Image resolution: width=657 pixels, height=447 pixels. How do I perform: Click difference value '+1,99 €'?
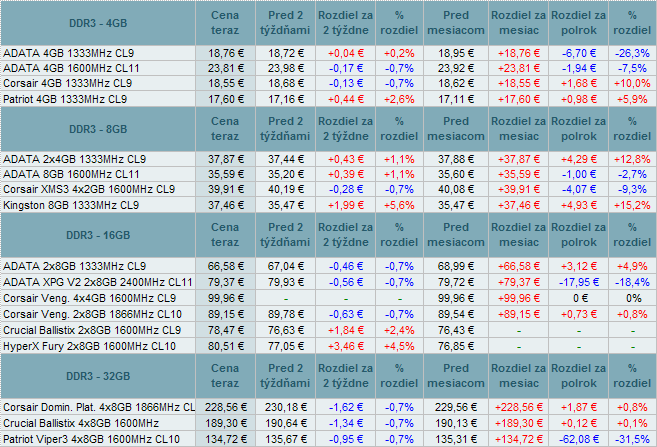(x=346, y=205)
